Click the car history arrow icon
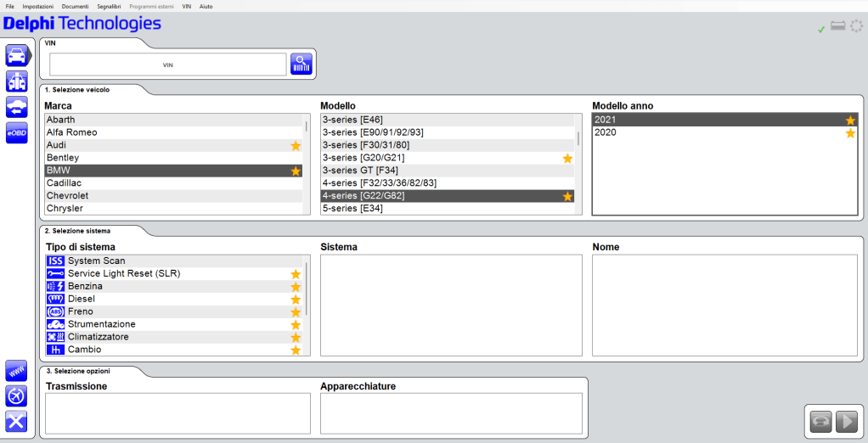The height and width of the screenshot is (443, 868). tap(17, 107)
